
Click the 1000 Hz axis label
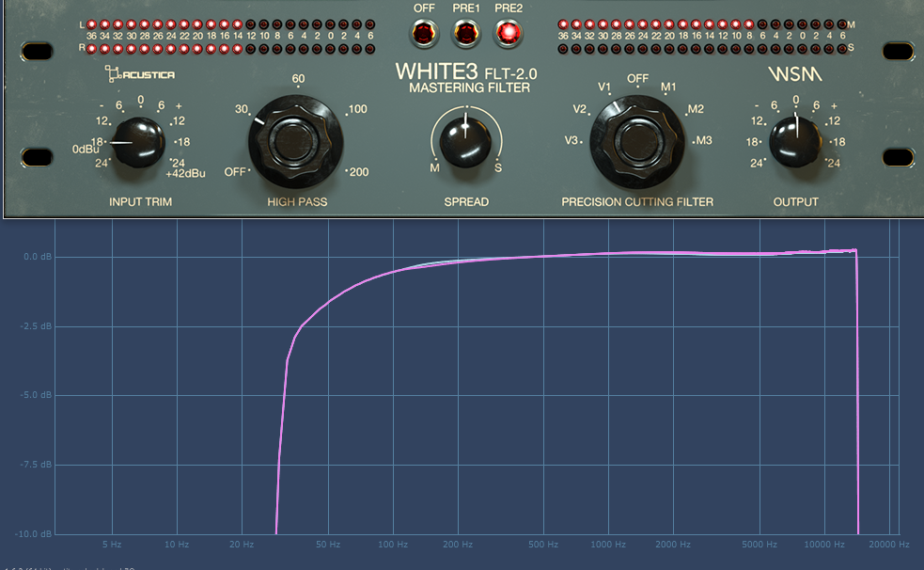[607, 544]
